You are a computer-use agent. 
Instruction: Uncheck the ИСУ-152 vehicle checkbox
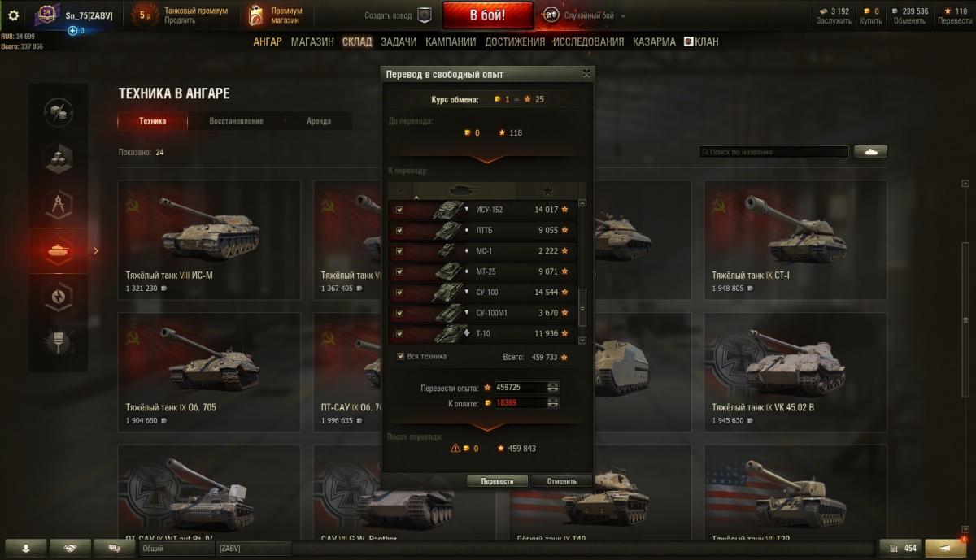(399, 210)
